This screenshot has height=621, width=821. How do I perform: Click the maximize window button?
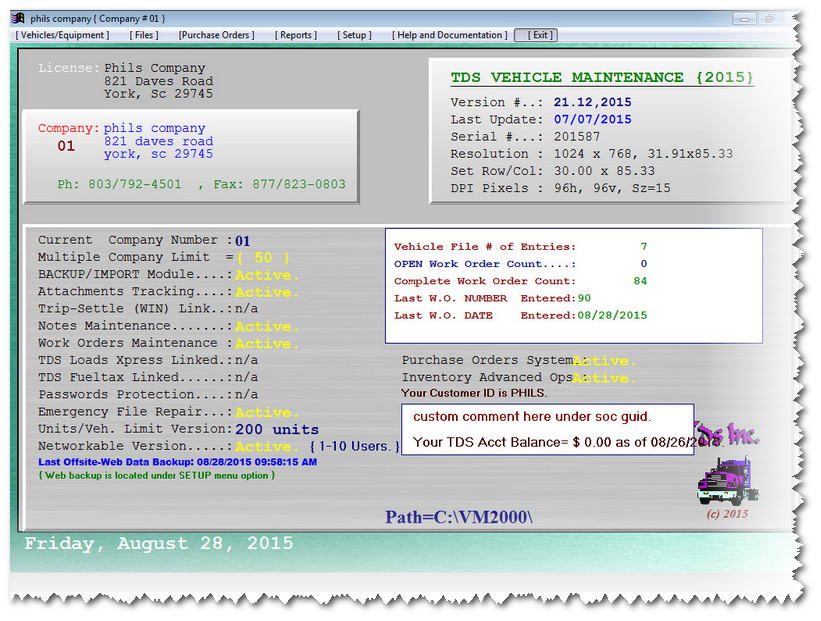(x=770, y=18)
